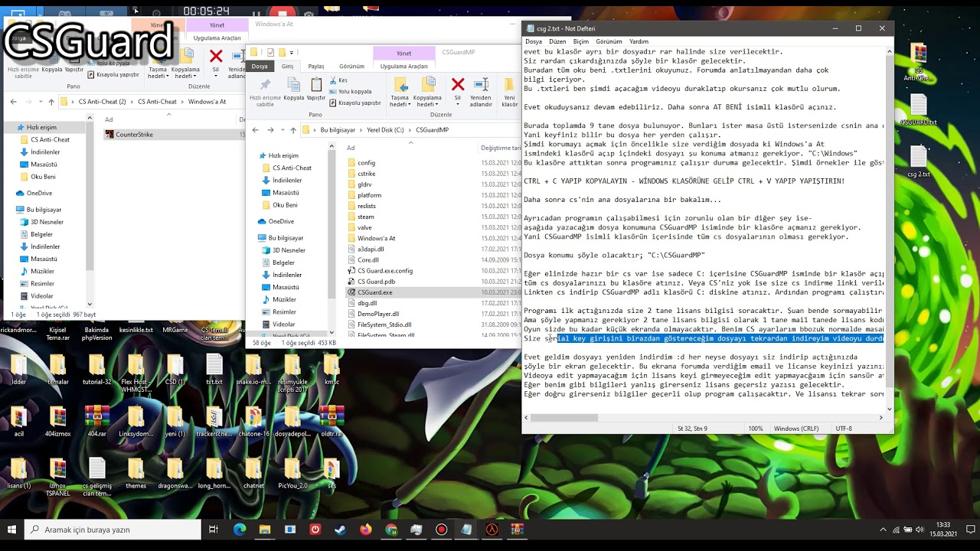980x551 pixels.
Task: Go up one folder in CSGuardMP window
Action: pyautogui.click(x=292, y=130)
